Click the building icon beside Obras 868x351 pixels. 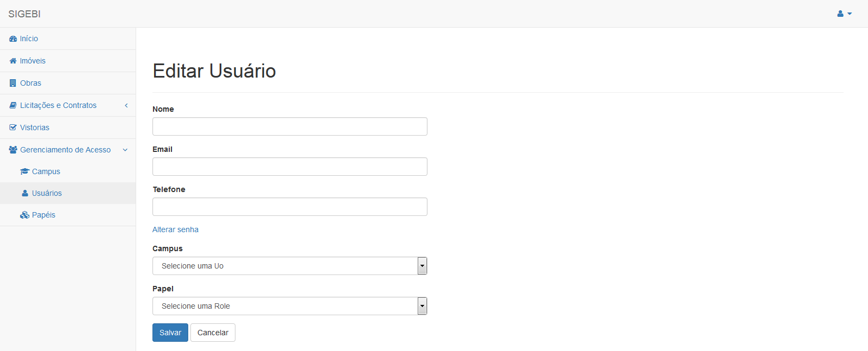[x=13, y=83]
